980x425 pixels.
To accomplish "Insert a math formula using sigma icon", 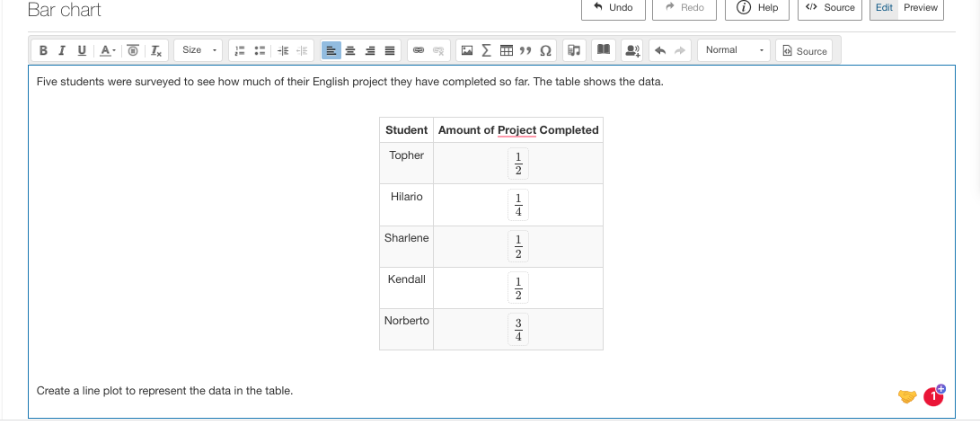I will click(x=486, y=50).
